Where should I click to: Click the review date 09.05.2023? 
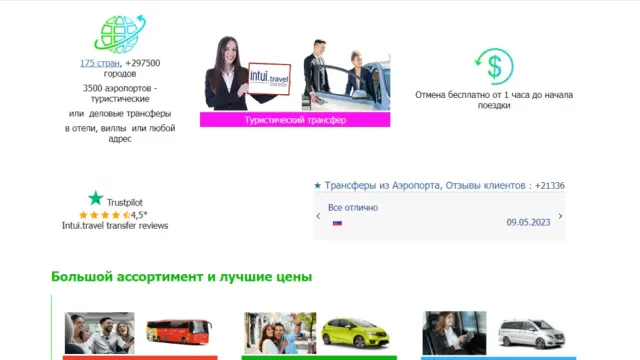[x=529, y=222]
